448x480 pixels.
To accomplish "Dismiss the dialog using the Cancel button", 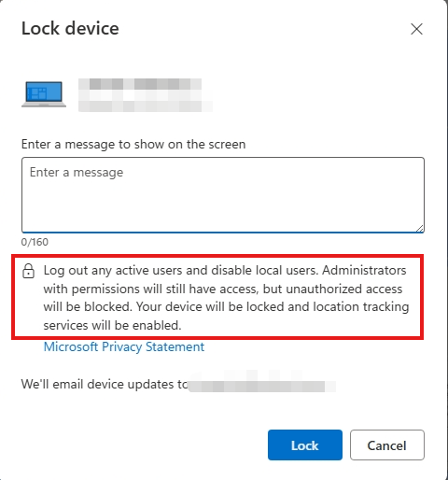I will [387, 445].
